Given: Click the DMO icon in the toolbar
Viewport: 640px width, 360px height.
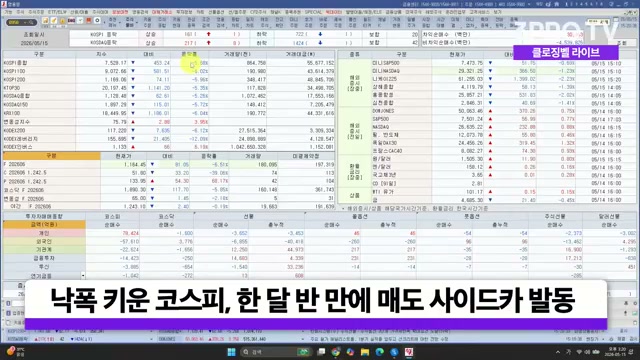Looking at the screenshot, I should (x=71, y=21).
